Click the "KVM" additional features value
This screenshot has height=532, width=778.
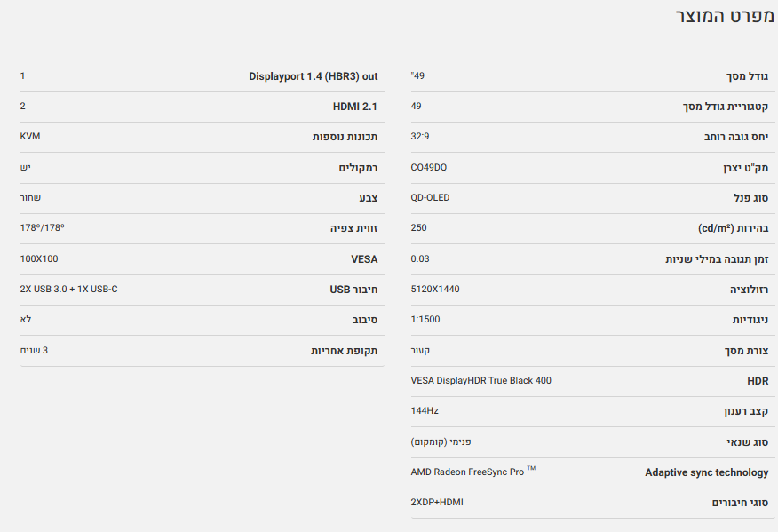click(30, 137)
